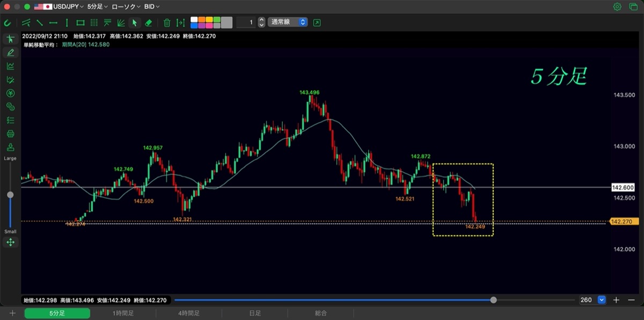Viewport: 644px width, 320px height.
Task: Select the magnet snap tool
Action: point(8,23)
